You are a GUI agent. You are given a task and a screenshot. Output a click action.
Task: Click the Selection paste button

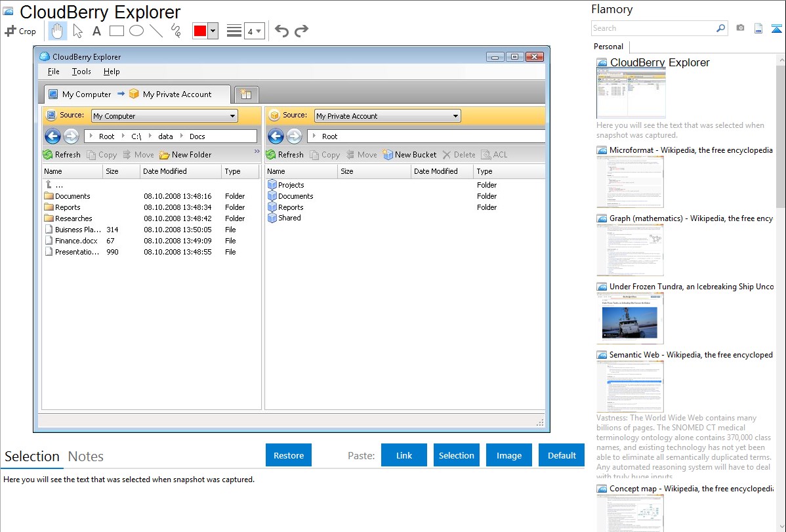point(456,455)
